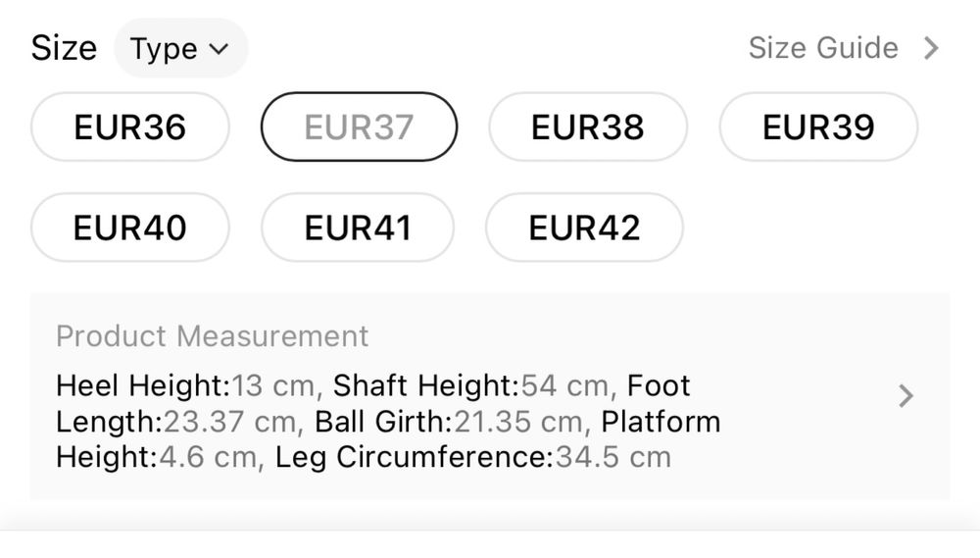Screen dimensions: 980x558
Task: Click the Heel Height 13 cm measurement
Action: [186, 385]
